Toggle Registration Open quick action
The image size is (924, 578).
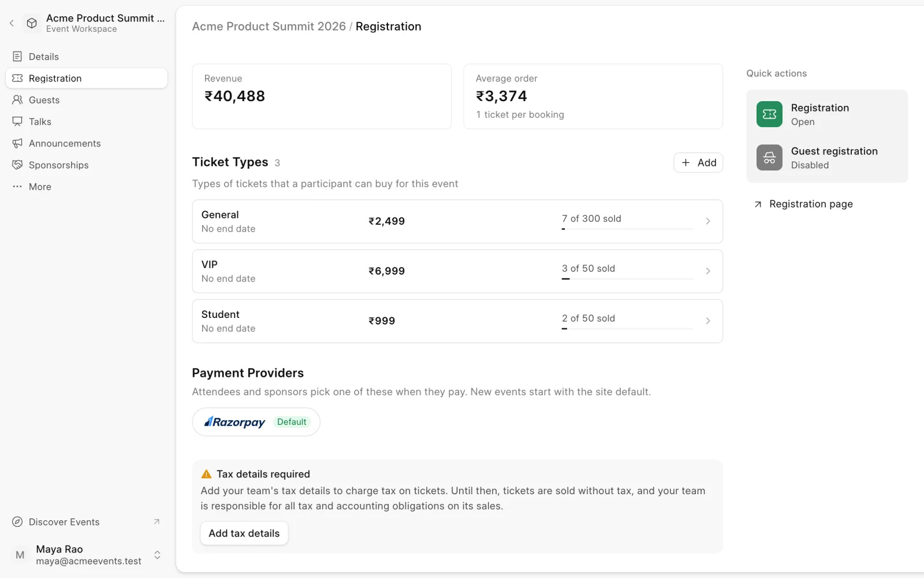[x=827, y=114]
